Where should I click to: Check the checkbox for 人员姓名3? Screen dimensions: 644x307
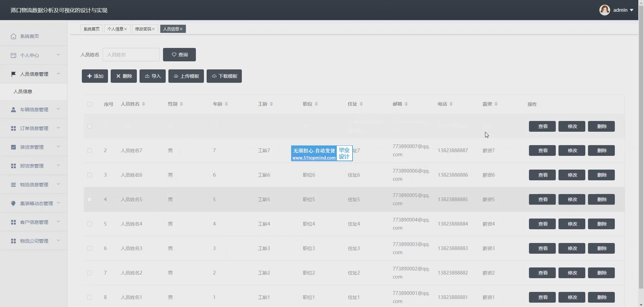tap(90, 248)
